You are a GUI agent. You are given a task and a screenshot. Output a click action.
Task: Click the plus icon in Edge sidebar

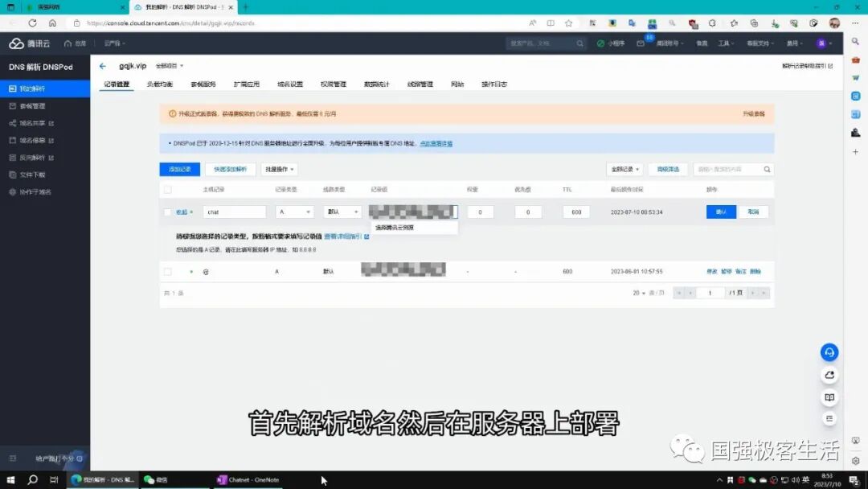(856, 151)
